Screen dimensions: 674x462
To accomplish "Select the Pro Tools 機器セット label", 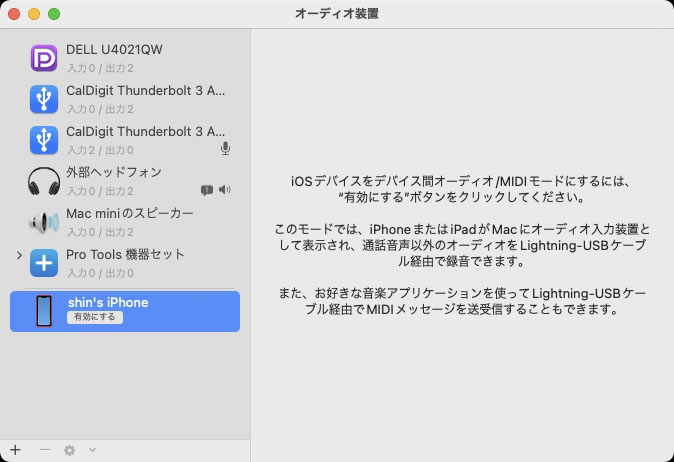I will coord(125,254).
